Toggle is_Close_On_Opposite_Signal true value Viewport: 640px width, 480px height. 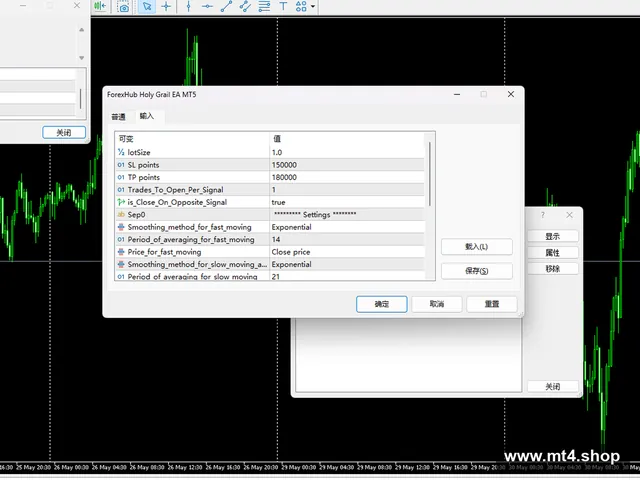[x=347, y=202]
